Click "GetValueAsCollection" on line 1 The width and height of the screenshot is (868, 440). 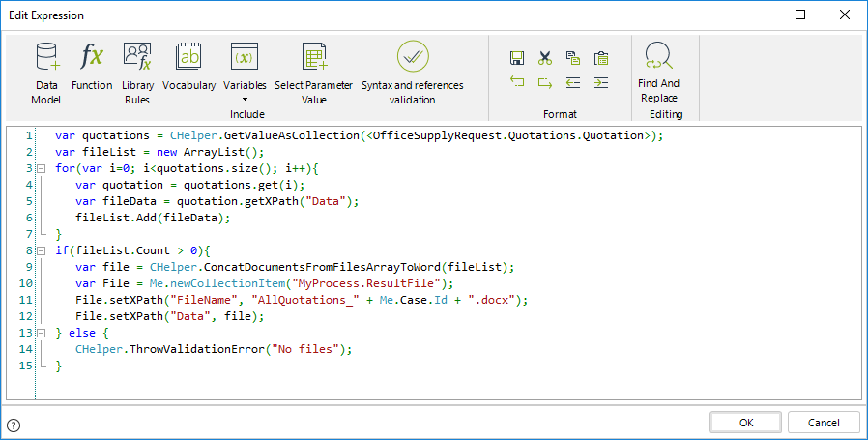(x=292, y=135)
